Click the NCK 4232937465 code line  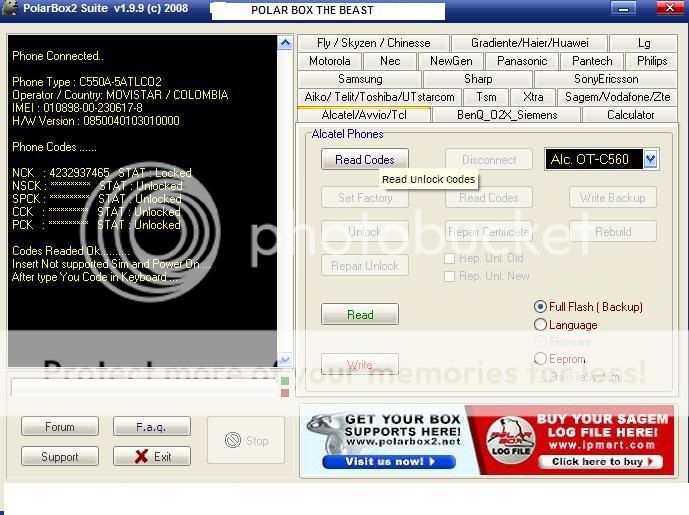102,173
